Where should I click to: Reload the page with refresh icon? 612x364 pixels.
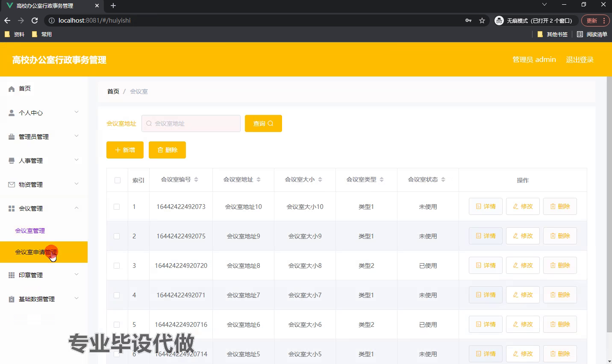click(x=35, y=21)
